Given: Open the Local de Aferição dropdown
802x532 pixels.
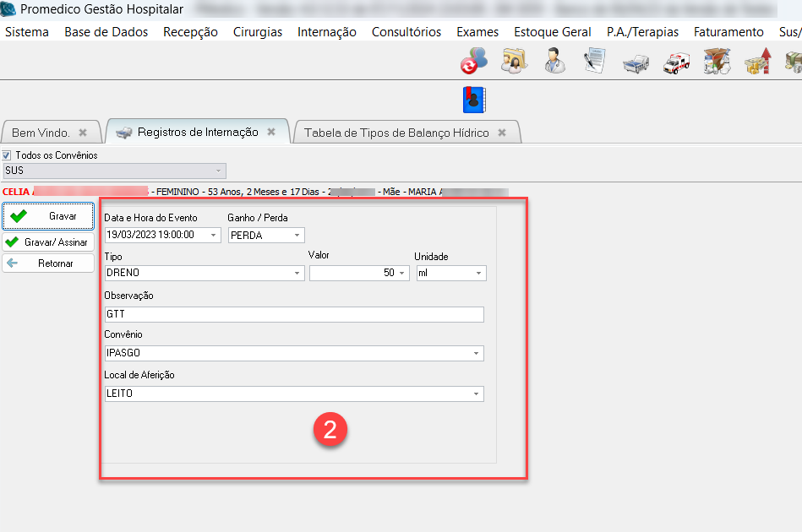Looking at the screenshot, I should pyautogui.click(x=476, y=394).
